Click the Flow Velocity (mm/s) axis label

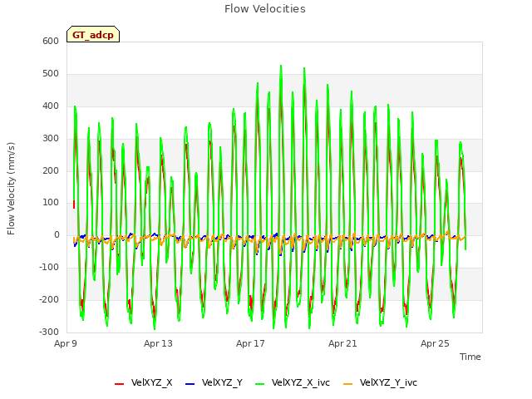(x=11, y=189)
